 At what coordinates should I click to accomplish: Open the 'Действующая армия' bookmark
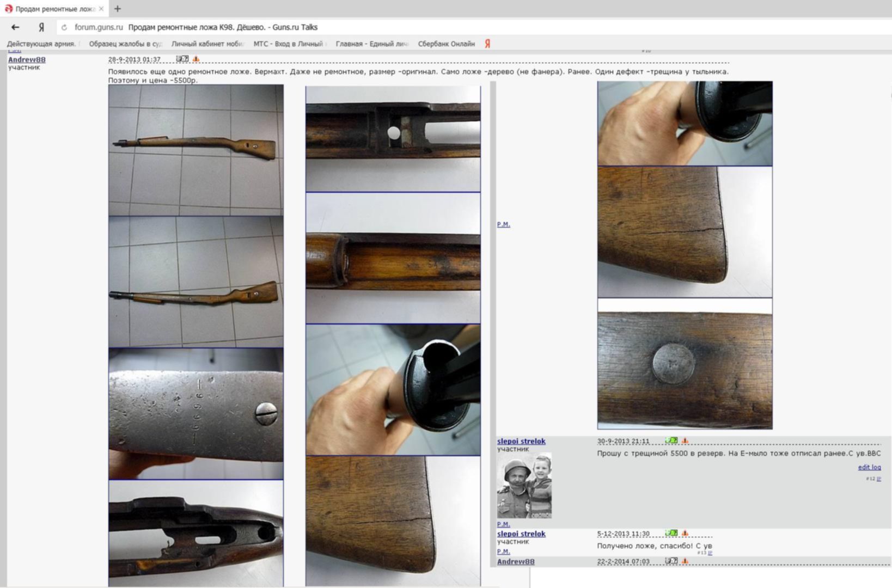pos(41,44)
